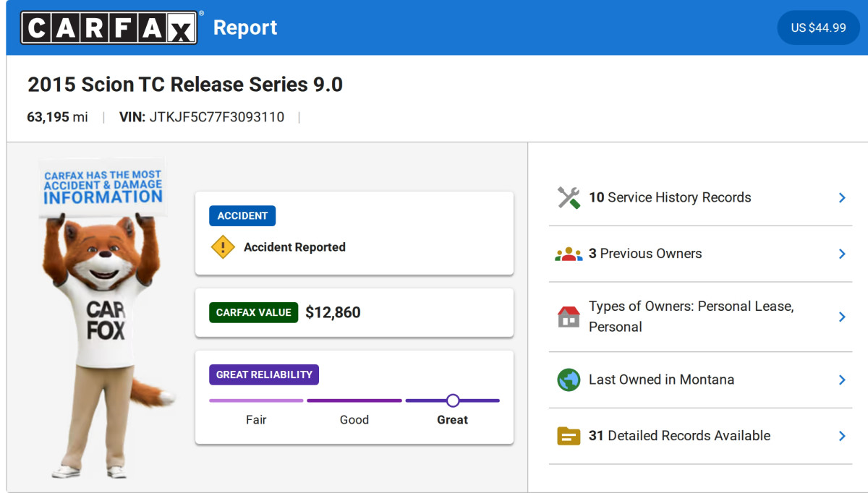Click the reliability slider circle handle

click(x=453, y=400)
